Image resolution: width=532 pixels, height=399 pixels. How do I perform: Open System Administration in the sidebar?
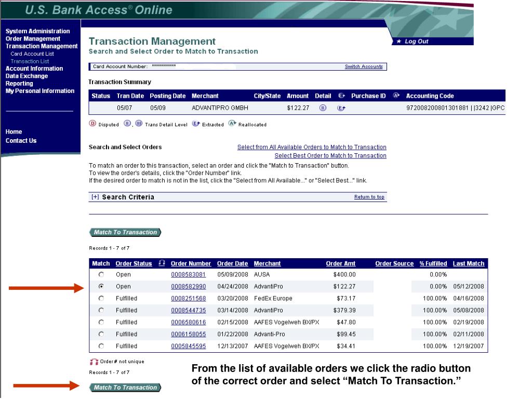[x=37, y=31]
